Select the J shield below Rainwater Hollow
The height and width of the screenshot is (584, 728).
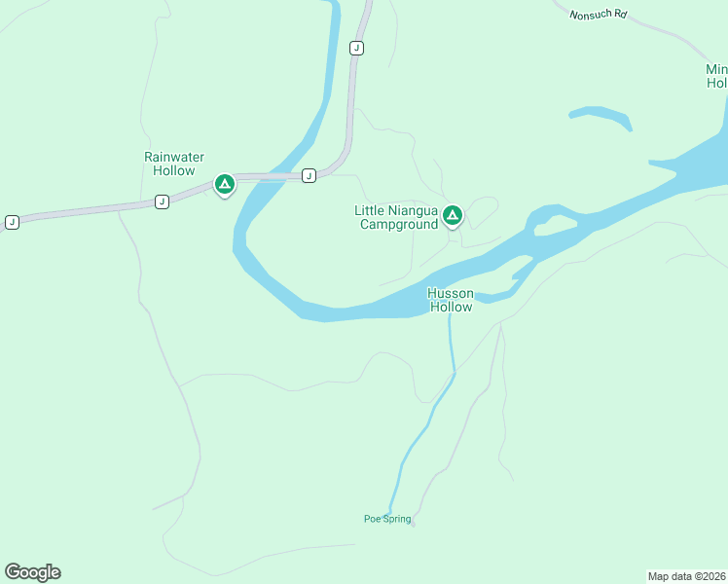click(x=162, y=201)
